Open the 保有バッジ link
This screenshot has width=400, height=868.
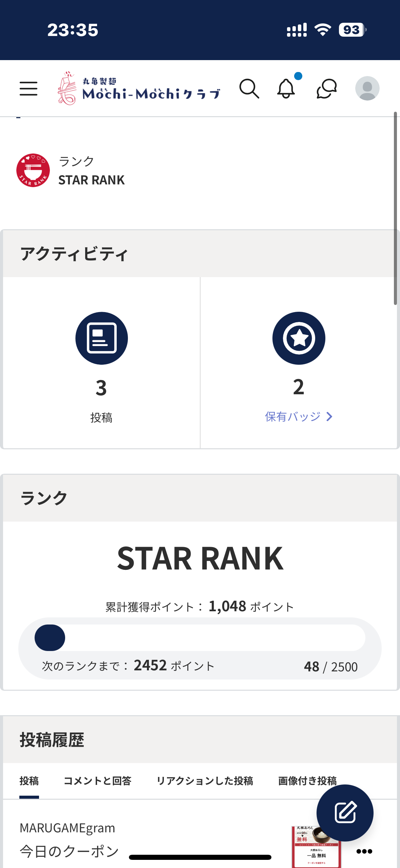[x=293, y=417]
